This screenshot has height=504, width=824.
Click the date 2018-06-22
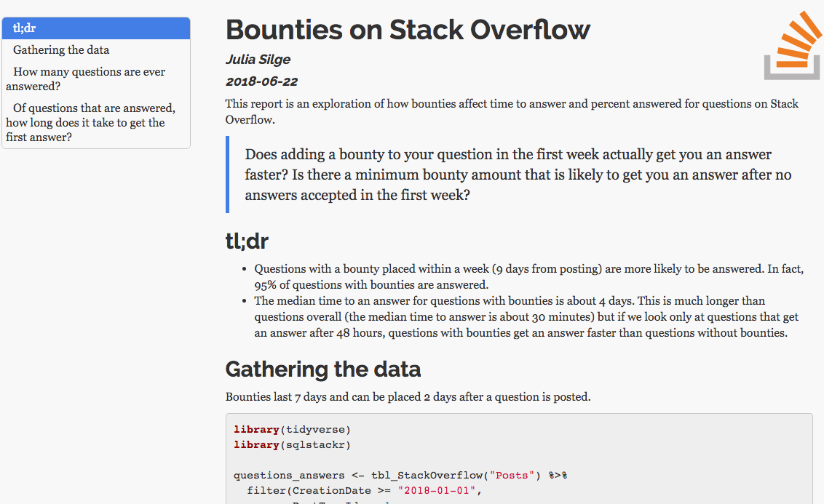[x=262, y=81]
